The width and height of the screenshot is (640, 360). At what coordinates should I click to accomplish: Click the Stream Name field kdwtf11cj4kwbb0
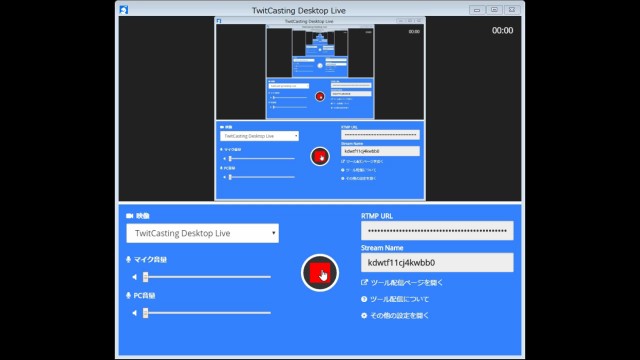tap(437, 262)
